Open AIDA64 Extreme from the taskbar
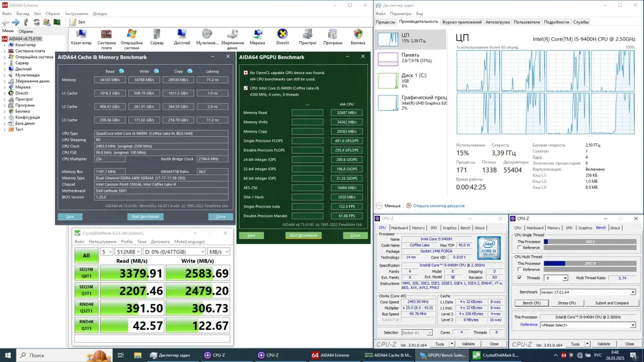Image resolution: width=644 pixels, height=362 pixels. [x=331, y=355]
